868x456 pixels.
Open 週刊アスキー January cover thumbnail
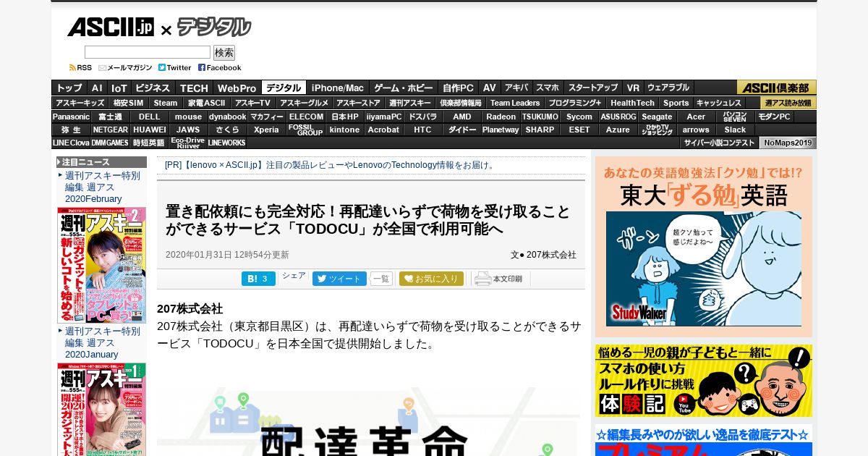(102, 410)
